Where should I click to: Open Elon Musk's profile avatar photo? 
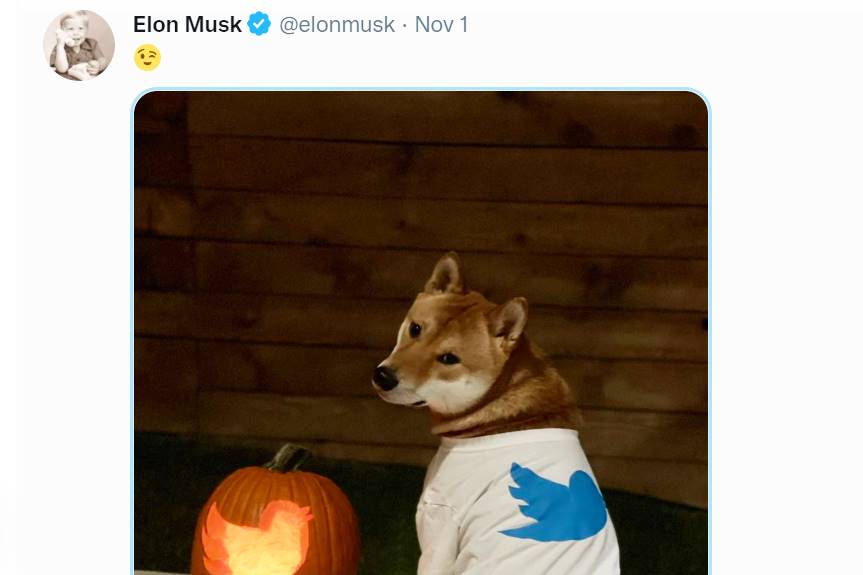(x=79, y=45)
